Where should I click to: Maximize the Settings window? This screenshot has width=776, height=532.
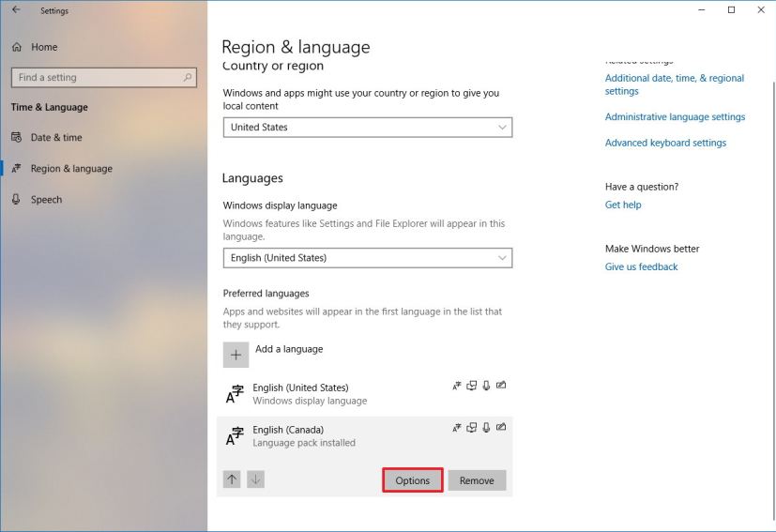click(x=732, y=10)
